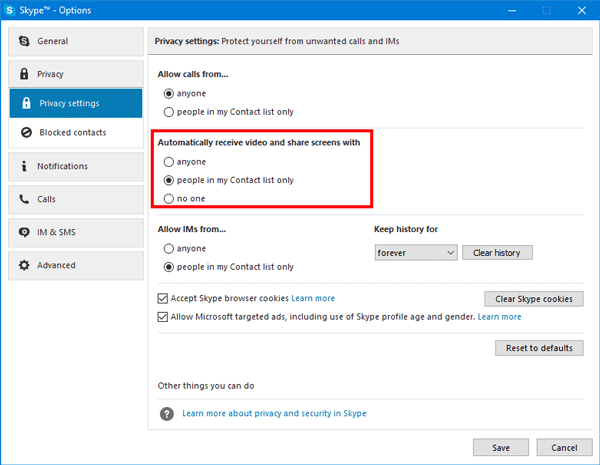Disable Allow Microsoft targeted ads checkbox

pyautogui.click(x=164, y=317)
